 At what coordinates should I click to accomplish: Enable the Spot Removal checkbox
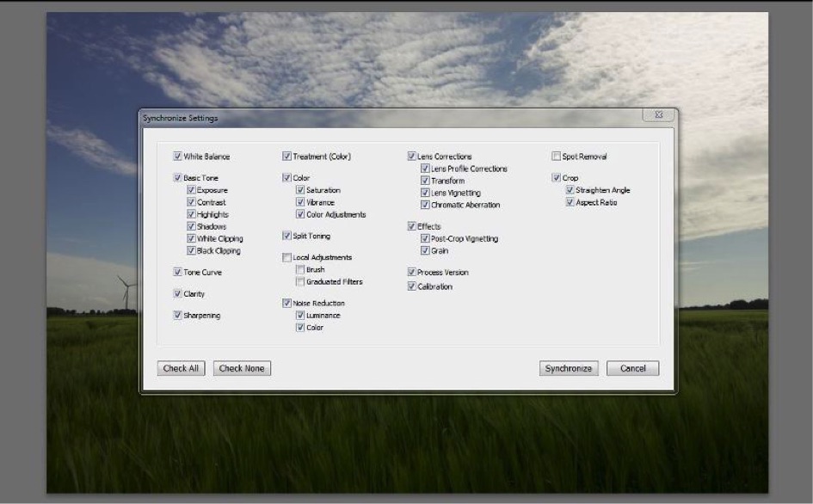(x=556, y=157)
